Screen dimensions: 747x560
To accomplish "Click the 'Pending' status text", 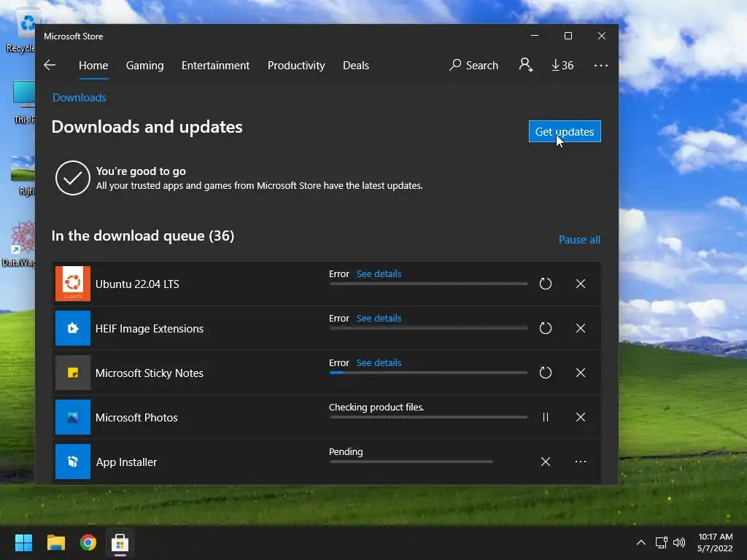I will 346,452.
